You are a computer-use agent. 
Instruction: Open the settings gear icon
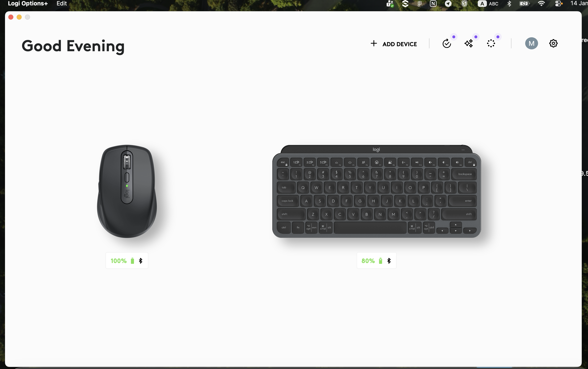pyautogui.click(x=553, y=44)
